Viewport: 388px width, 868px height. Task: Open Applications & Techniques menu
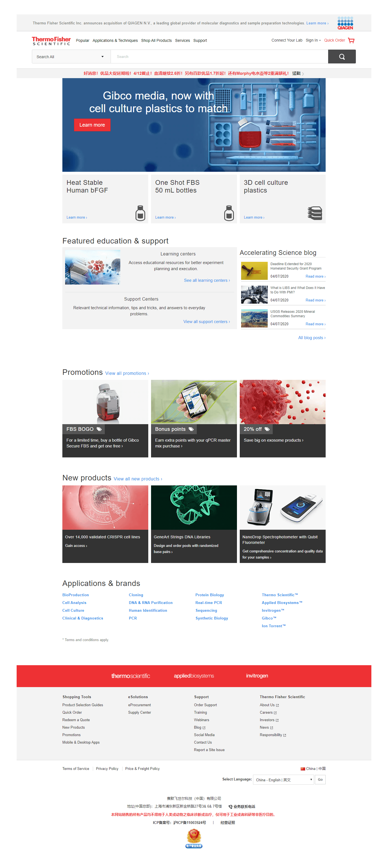(115, 40)
